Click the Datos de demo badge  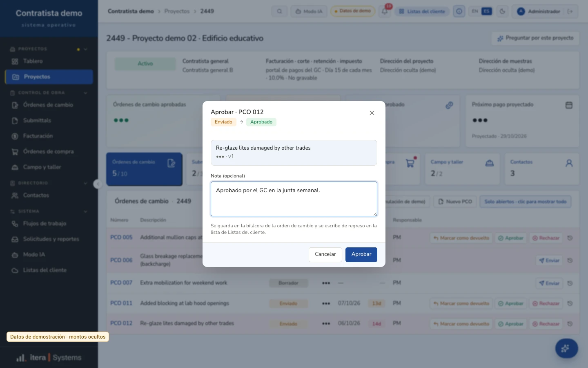(x=352, y=11)
